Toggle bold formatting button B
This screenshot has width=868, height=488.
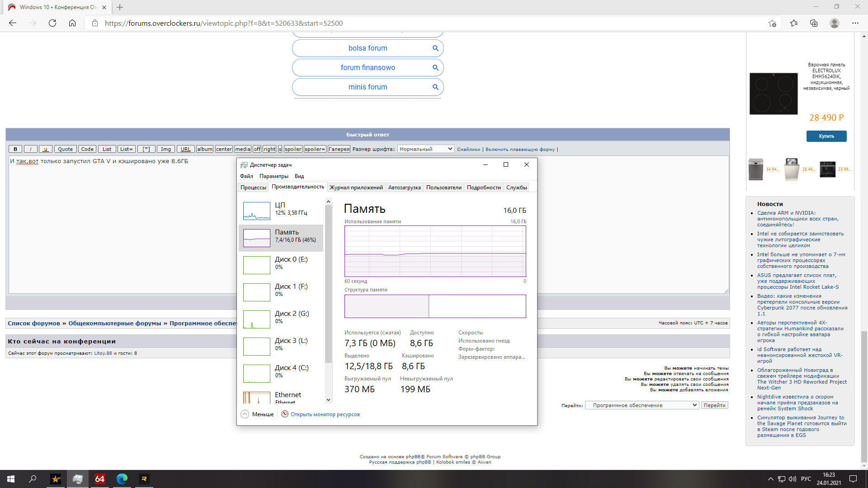pos(15,149)
